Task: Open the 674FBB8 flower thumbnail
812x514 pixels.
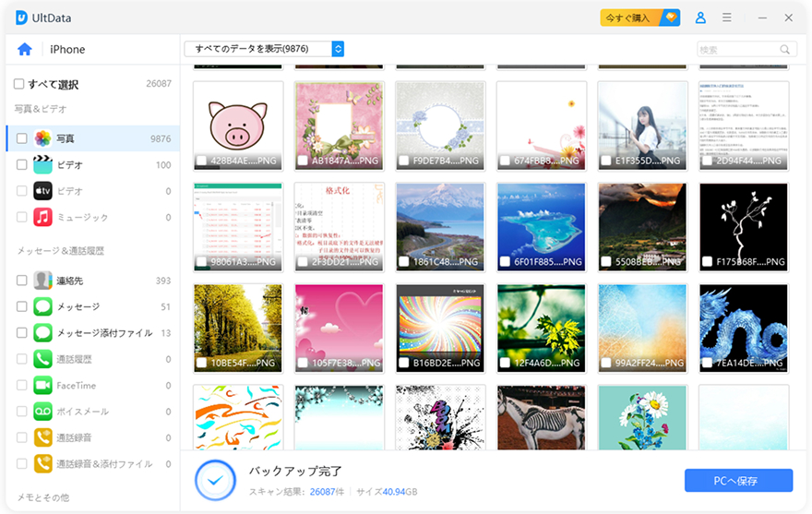Action: [541, 126]
